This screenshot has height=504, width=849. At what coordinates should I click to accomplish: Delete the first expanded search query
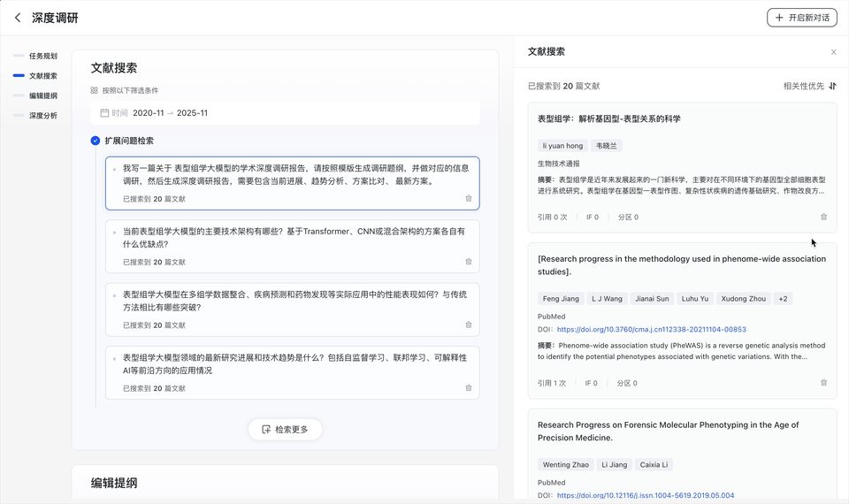pos(469,199)
